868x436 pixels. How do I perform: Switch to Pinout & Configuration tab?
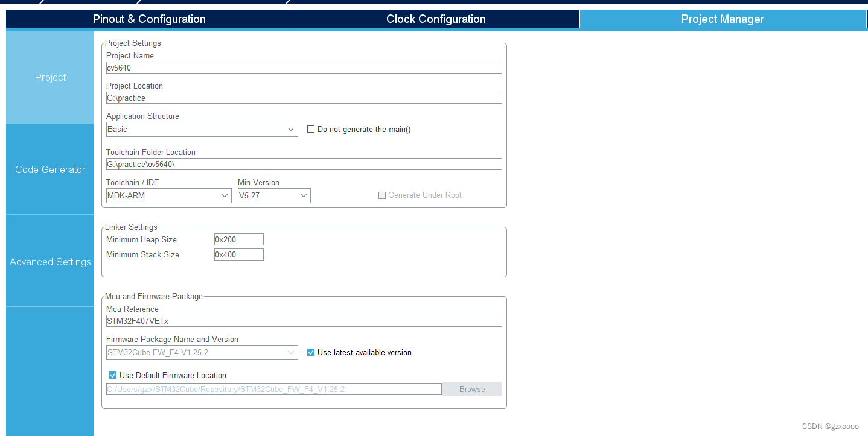point(149,19)
